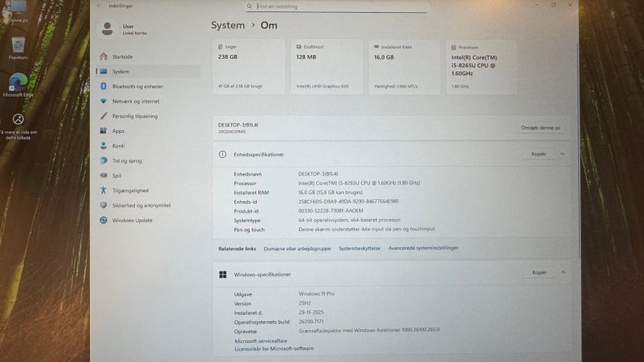Image resolution: width=644 pixels, height=362 pixels.
Task: Click the 'Intel(R) UHD Graphics 620' text
Action: pyautogui.click(x=323, y=86)
